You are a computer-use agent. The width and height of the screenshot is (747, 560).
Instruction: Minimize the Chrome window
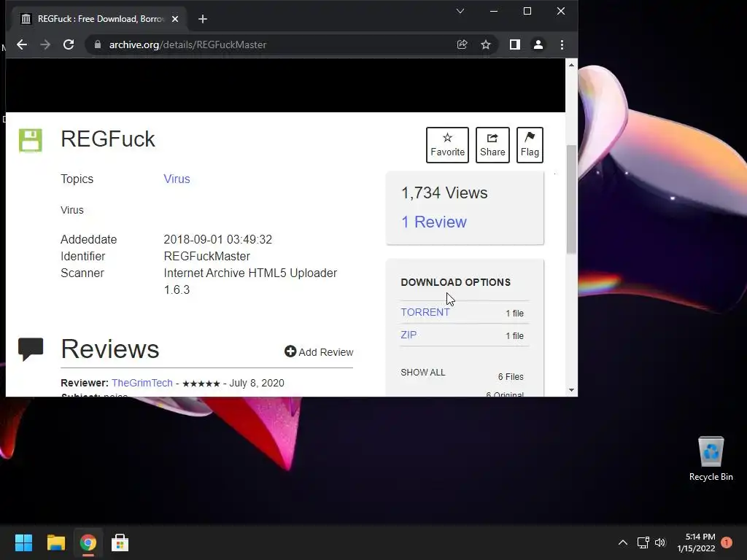click(494, 11)
